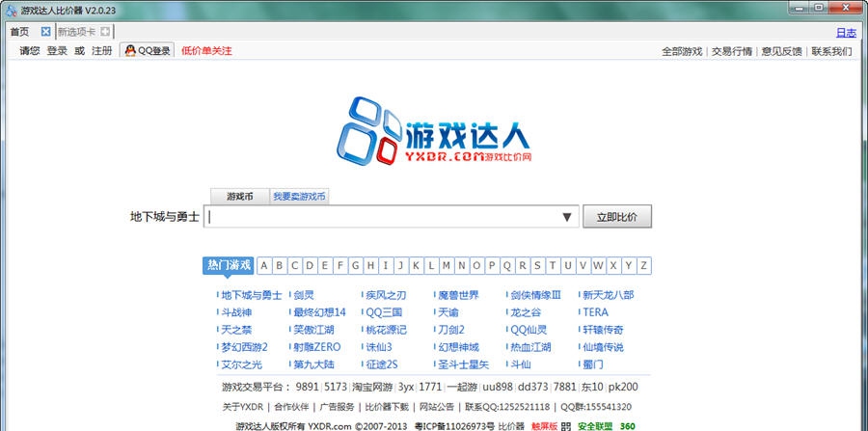Open the 联系我们 menu link
868x431 pixels.
[831, 51]
